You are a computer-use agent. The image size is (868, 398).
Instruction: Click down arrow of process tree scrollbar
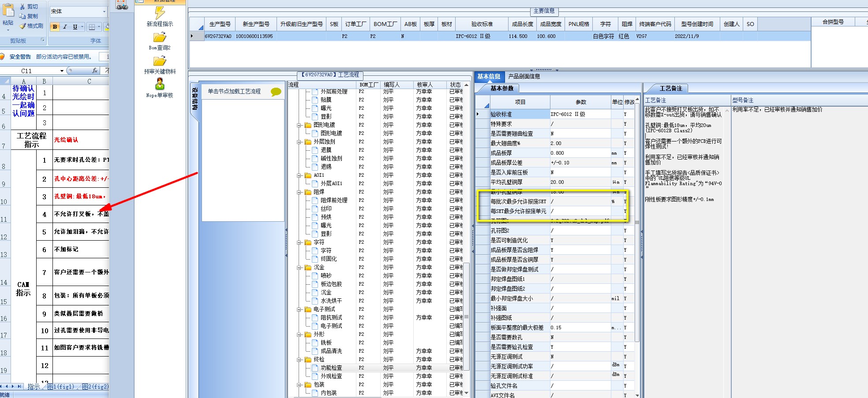[x=466, y=393]
